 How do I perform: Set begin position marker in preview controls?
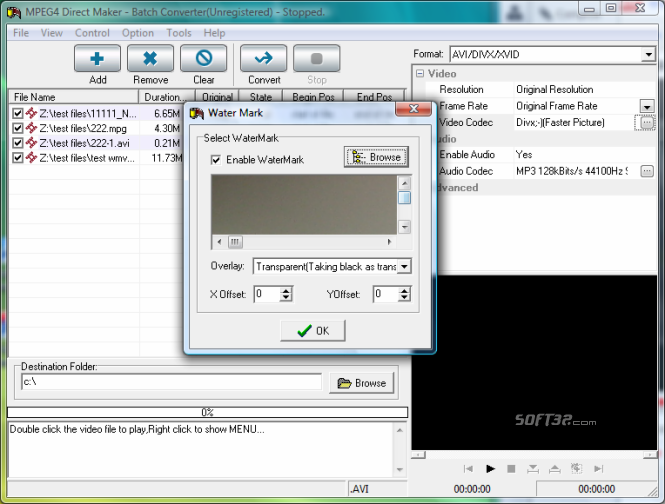click(533, 469)
